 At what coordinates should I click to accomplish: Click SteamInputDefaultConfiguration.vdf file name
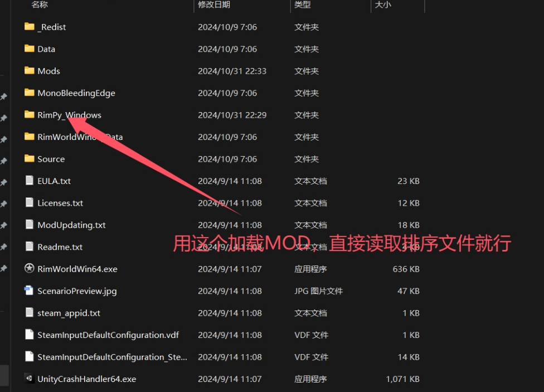[x=108, y=335]
